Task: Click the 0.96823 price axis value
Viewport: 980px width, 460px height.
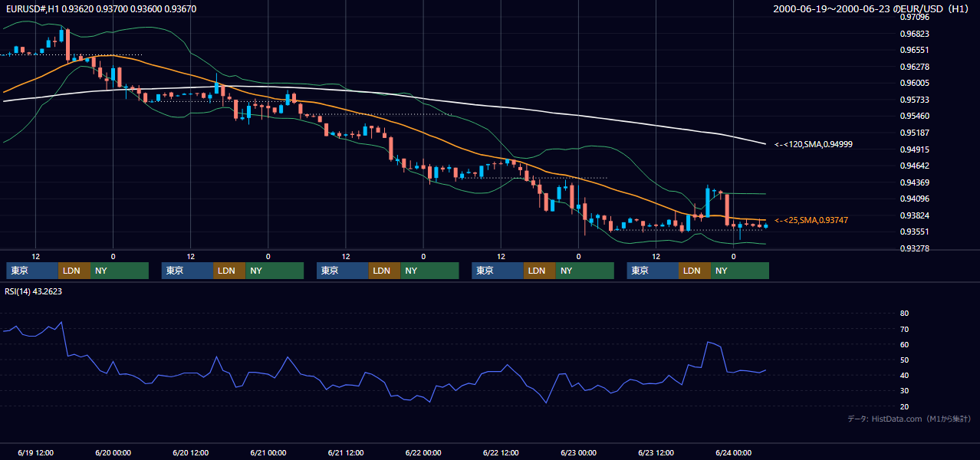Action: click(914, 34)
